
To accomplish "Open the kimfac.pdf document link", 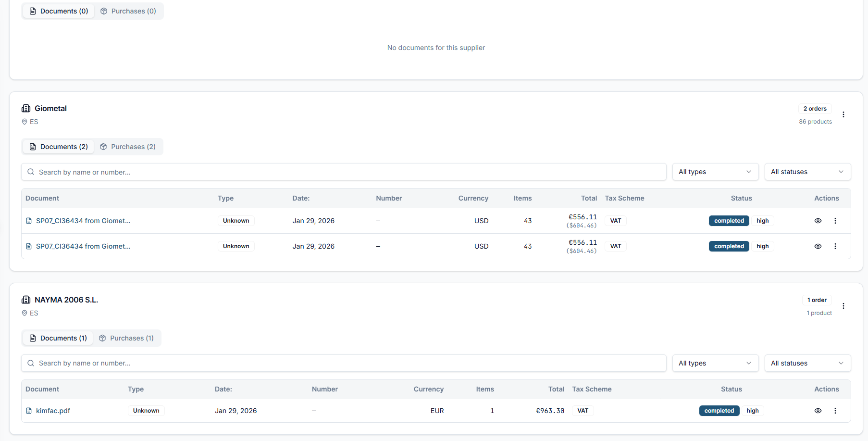I will [x=53, y=411].
